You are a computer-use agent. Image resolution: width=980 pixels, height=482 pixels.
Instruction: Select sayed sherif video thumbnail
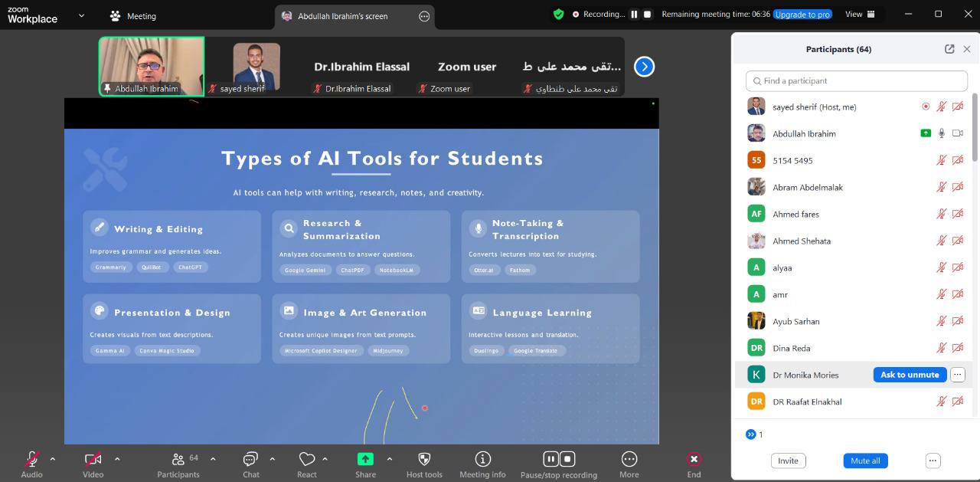(256, 67)
